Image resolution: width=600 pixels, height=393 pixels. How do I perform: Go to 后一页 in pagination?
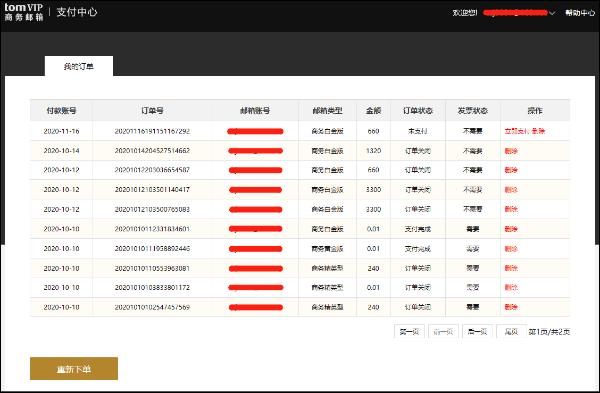pos(477,331)
